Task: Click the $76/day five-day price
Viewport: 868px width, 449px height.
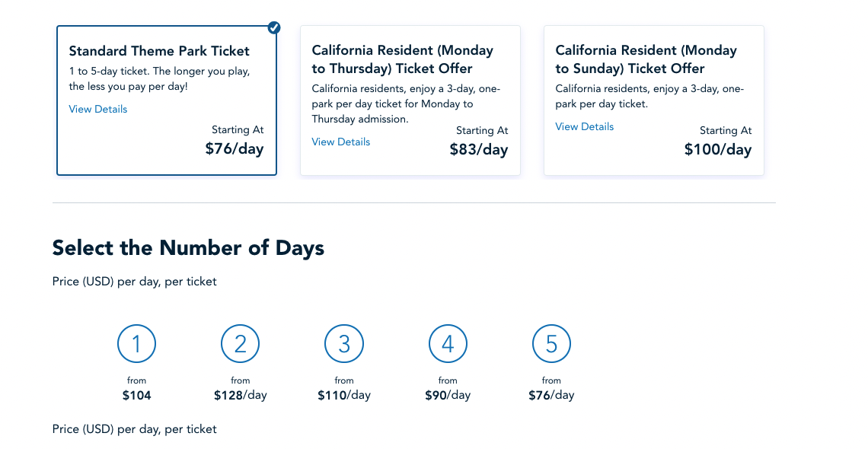Action: coord(551,395)
